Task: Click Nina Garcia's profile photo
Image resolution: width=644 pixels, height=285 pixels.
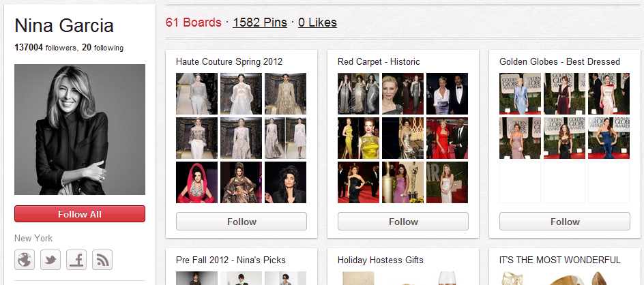Action: [x=80, y=130]
